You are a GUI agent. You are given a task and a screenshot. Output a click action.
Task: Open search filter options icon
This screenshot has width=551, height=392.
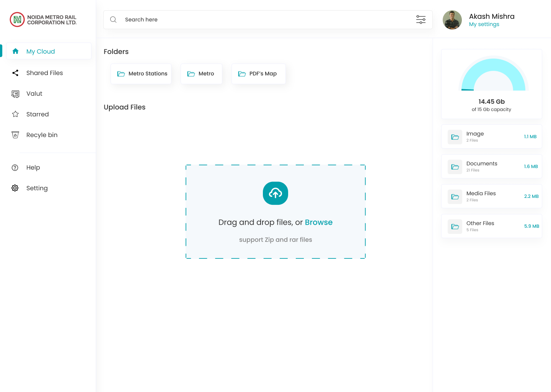click(421, 20)
